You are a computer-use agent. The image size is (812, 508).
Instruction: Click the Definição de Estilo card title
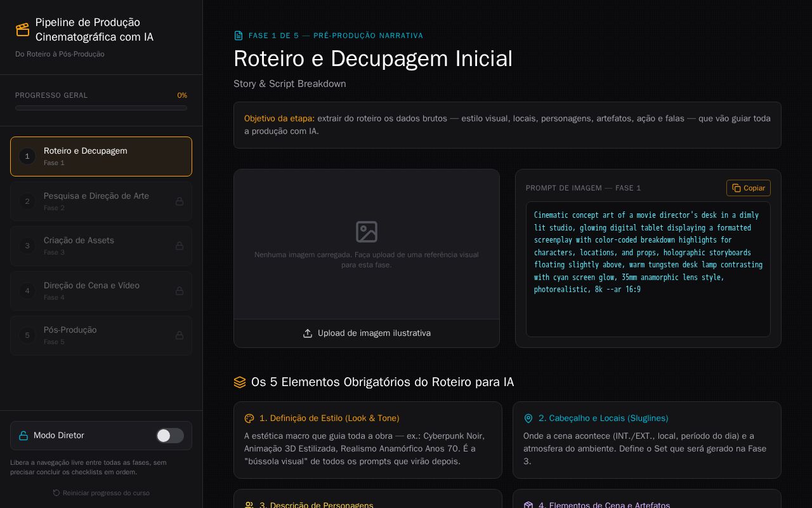(329, 418)
